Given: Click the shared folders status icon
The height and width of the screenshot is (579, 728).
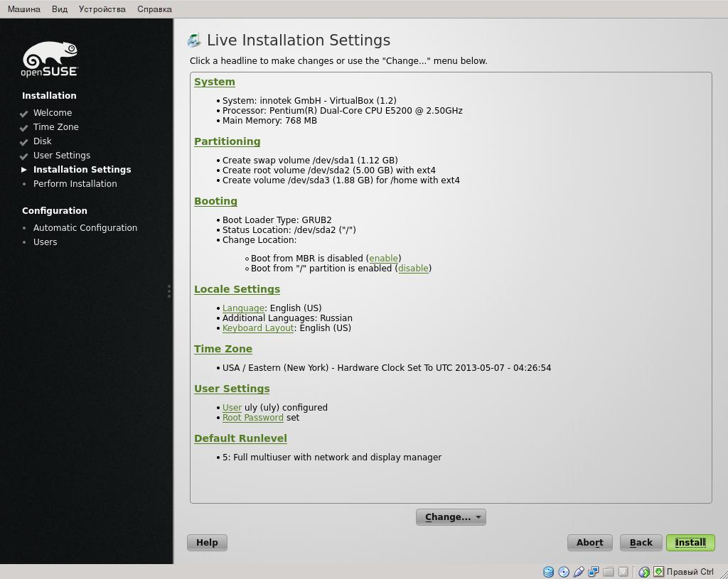Looking at the screenshot, I should click(609, 572).
